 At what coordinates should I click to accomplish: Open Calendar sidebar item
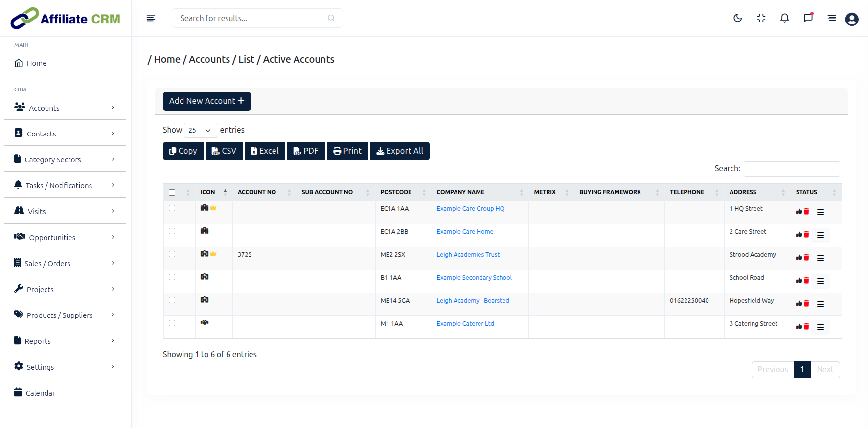(65, 393)
